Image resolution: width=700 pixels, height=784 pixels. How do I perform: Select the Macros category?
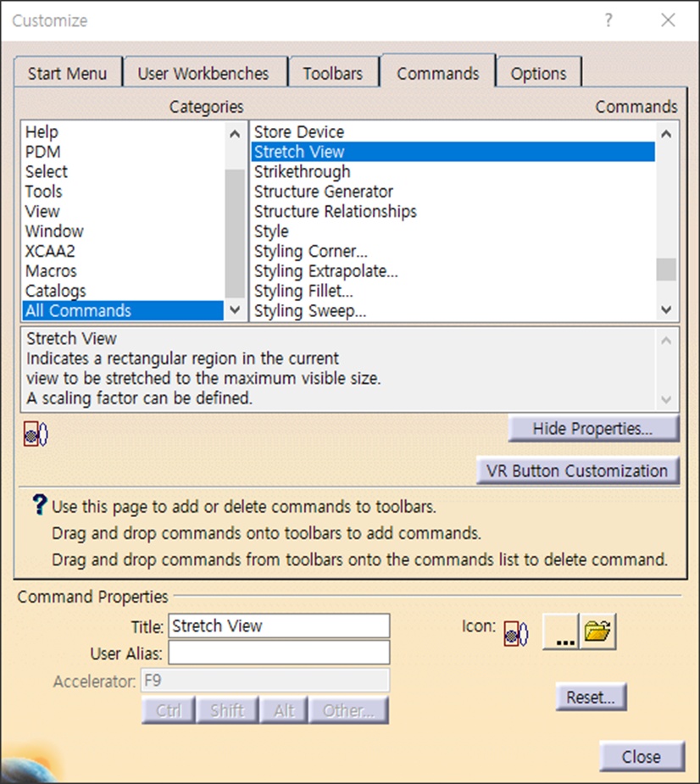tap(123, 271)
